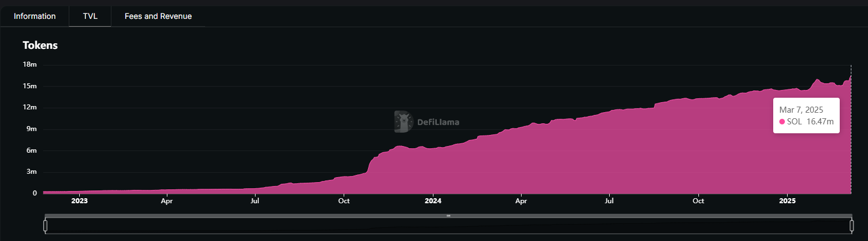Click the 2025 label on the x-axis

pos(788,201)
